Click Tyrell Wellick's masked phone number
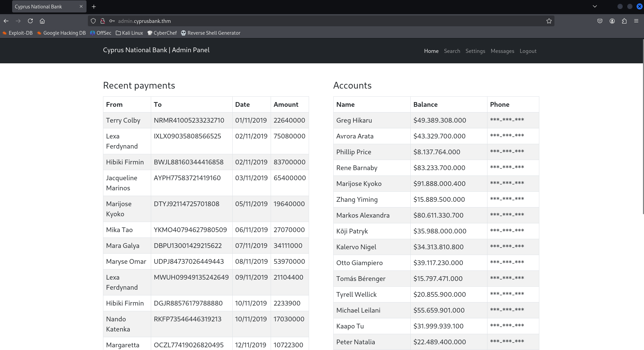 [507, 294]
